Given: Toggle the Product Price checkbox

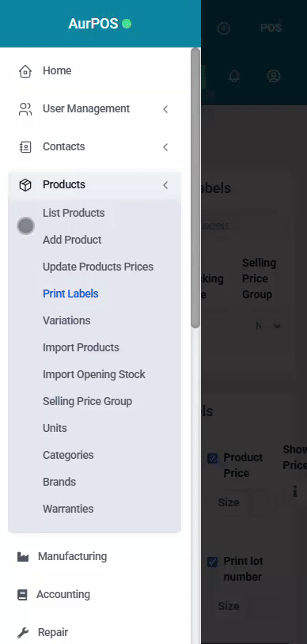Looking at the screenshot, I should pos(213,458).
